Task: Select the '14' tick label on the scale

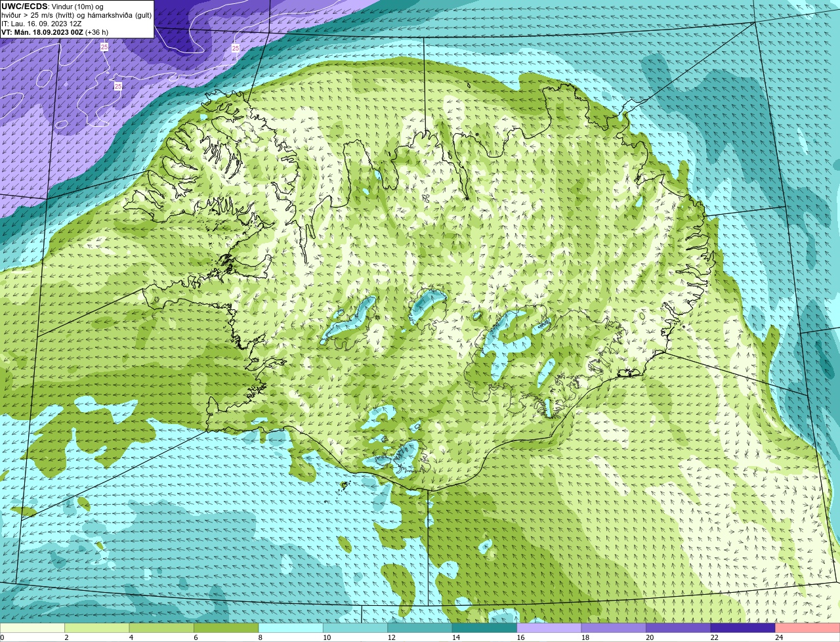Action: pyautogui.click(x=455, y=637)
